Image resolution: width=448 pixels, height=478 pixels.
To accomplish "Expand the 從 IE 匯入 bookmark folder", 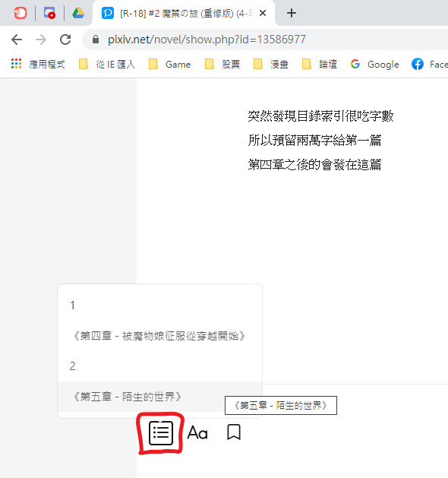I will coord(106,65).
